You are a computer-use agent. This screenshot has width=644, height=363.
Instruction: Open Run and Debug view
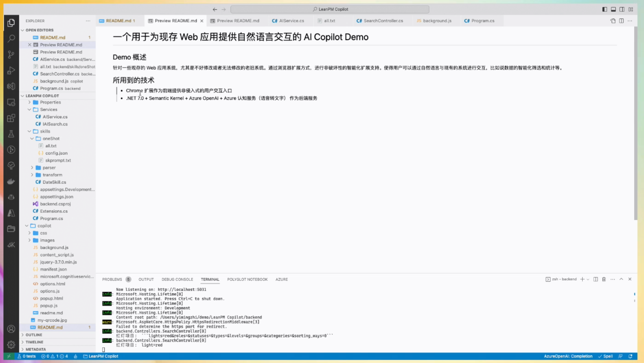(x=11, y=70)
